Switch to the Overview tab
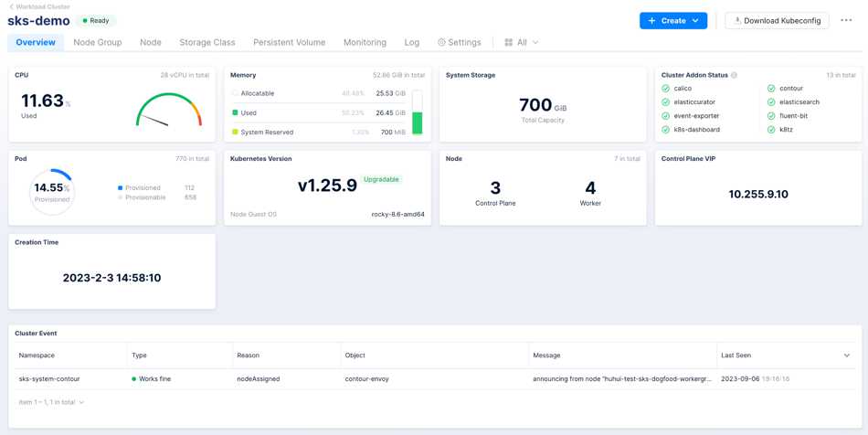868x435 pixels. [36, 42]
